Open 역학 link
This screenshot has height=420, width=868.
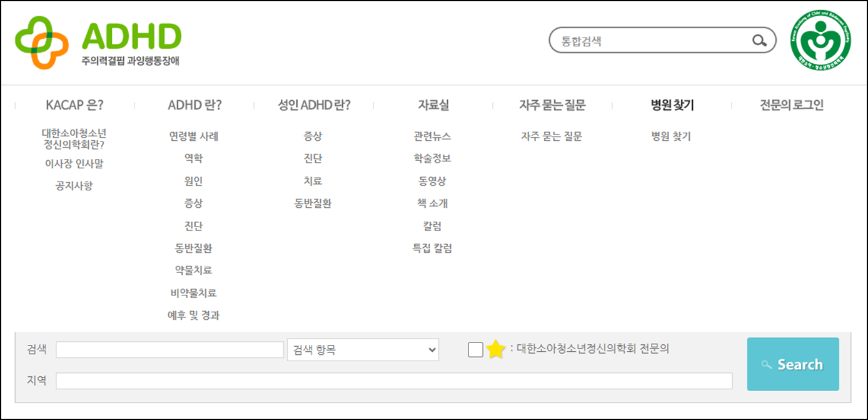[x=194, y=159]
